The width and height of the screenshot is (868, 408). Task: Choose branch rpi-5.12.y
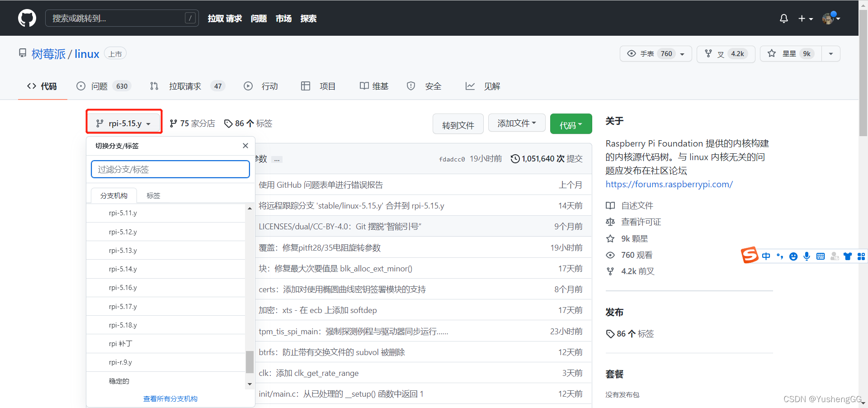pos(165,232)
